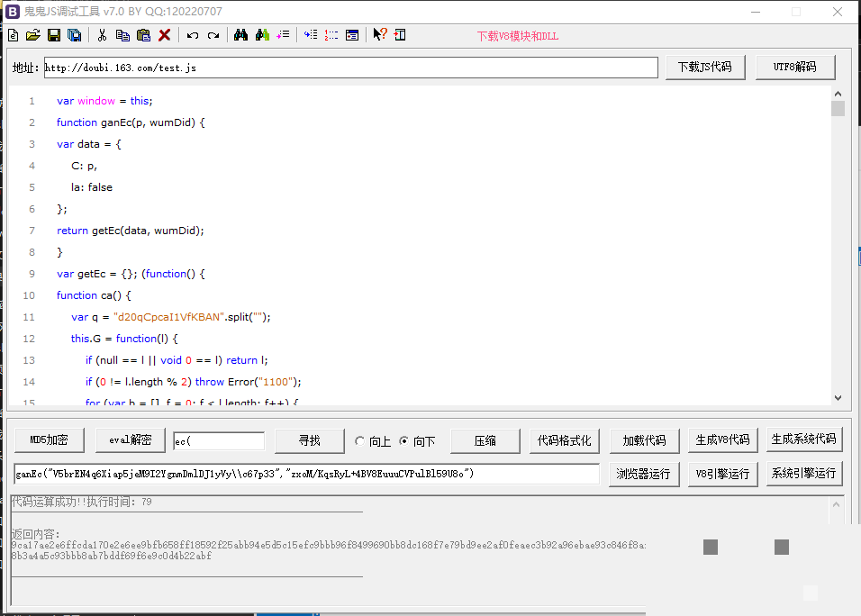Run code with V8引擎运行 button

click(x=722, y=474)
